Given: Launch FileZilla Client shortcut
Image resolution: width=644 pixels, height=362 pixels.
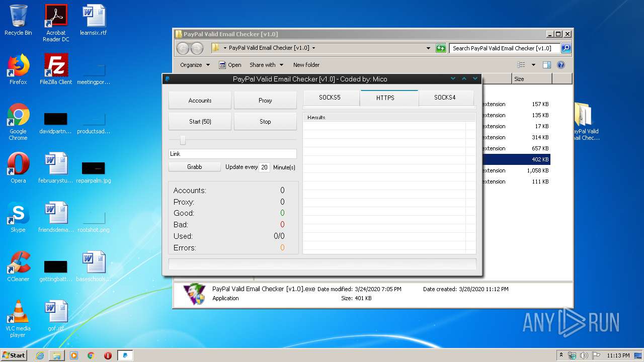Looking at the screenshot, I should (x=56, y=69).
